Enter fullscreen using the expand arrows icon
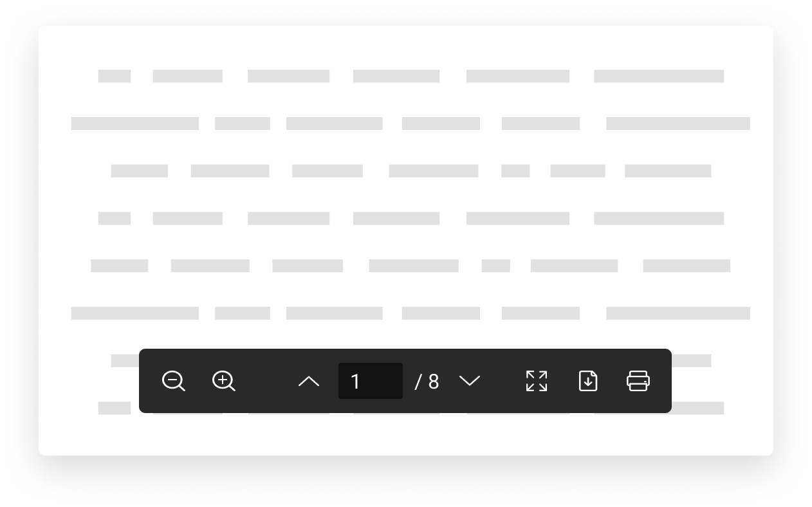812x507 pixels. point(537,381)
